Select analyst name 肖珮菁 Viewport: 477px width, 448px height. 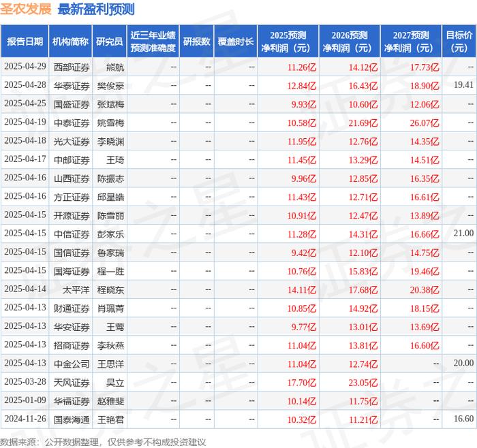[110, 308]
